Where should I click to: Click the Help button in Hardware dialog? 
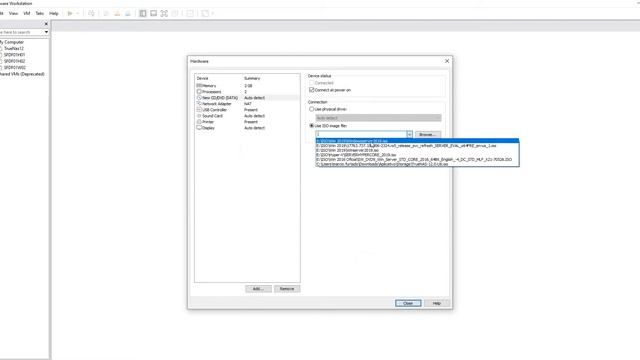tap(437, 303)
